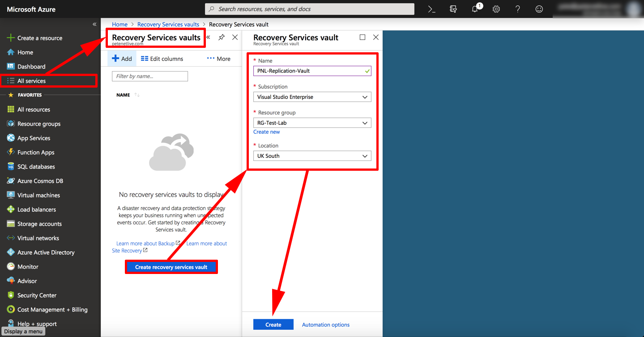Open Learn more about Site Recovery link
Image resolution: width=644 pixels, height=337 pixels.
170,247
